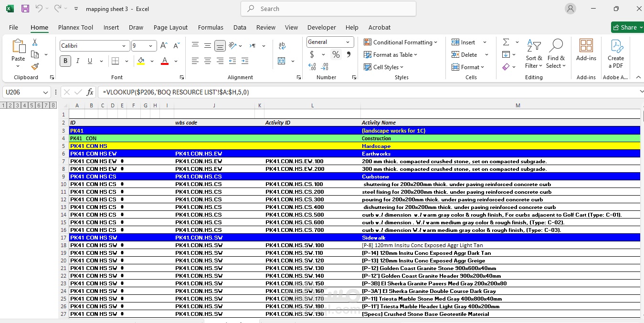This screenshot has width=644, height=323.
Task: Toggle Italic formatting
Action: [x=78, y=61]
